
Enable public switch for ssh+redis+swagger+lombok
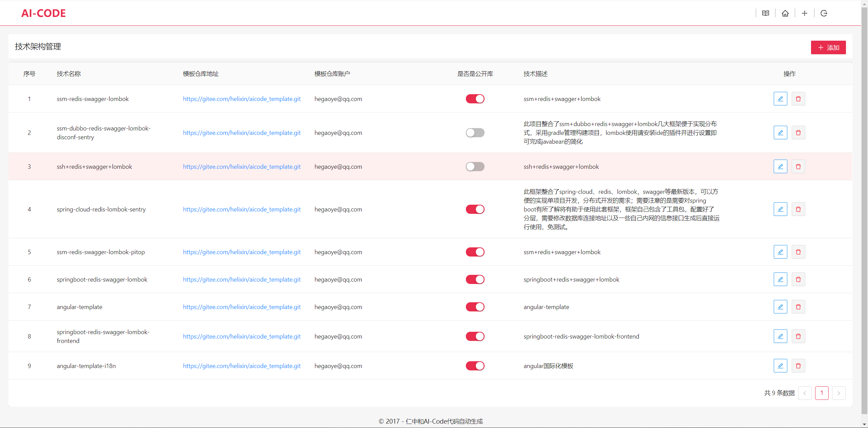(475, 166)
